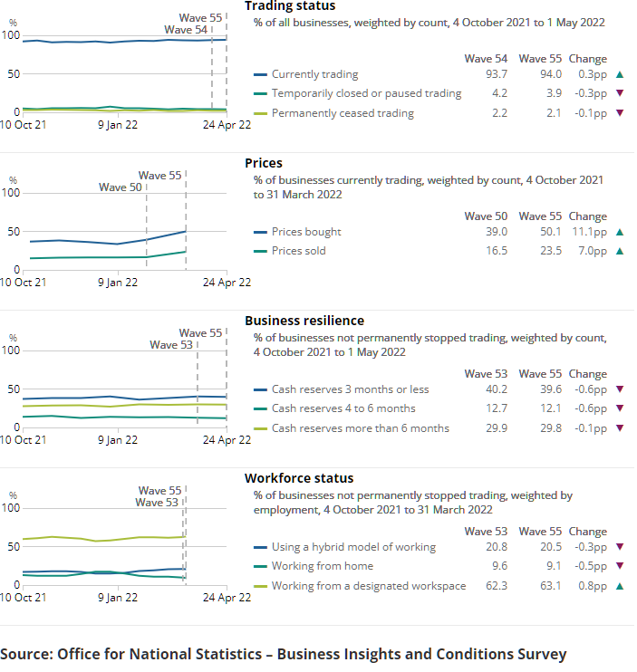Viewport: 637px width, 672px height.
Task: Click the Trading status heading
Action: pos(290,6)
